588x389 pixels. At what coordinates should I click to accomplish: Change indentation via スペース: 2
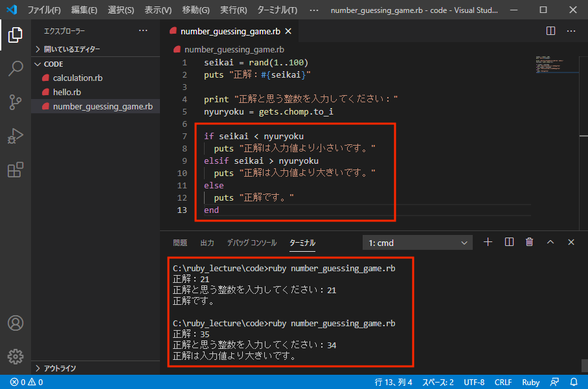pyautogui.click(x=438, y=383)
